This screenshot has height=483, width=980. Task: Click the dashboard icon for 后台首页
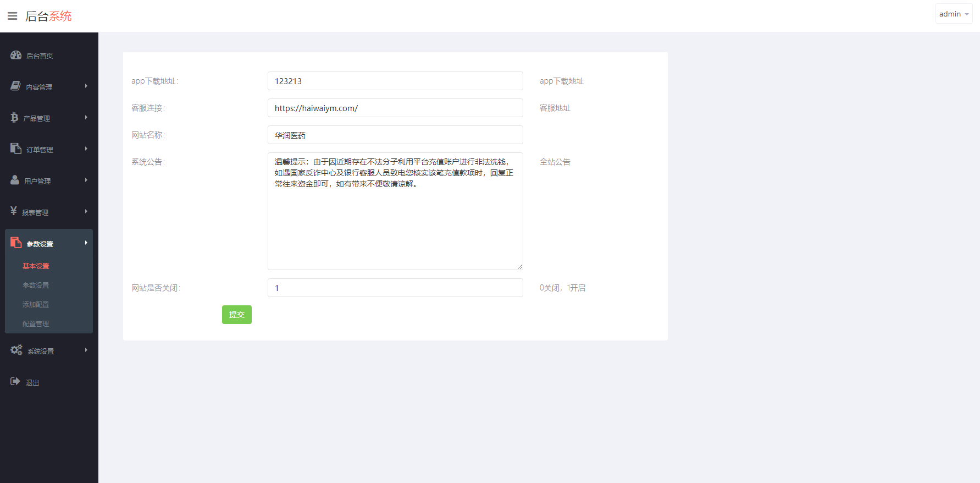pos(16,55)
